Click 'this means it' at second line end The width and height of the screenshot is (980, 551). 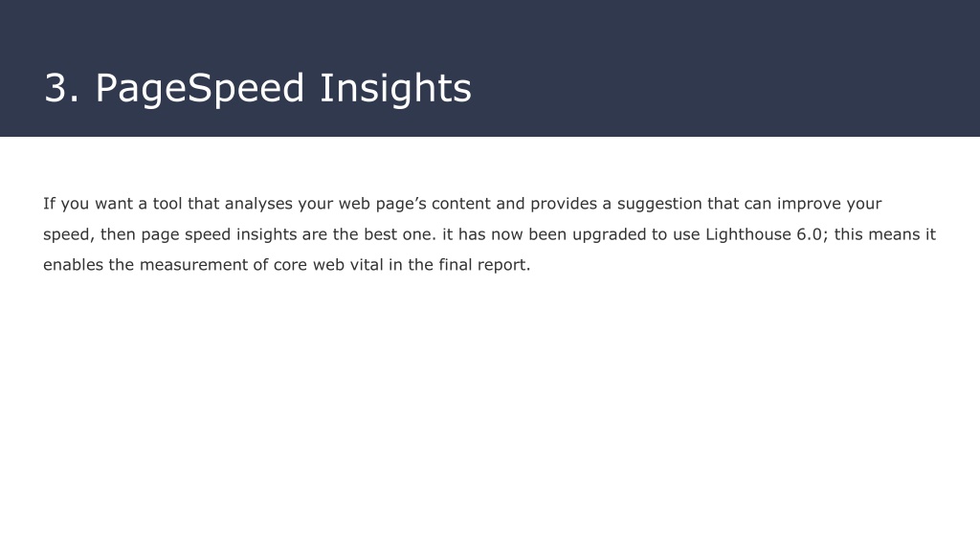pyautogui.click(x=885, y=234)
